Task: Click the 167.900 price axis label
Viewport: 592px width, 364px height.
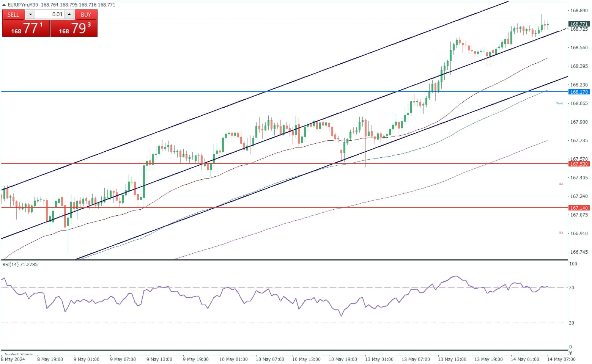Action: [x=579, y=122]
